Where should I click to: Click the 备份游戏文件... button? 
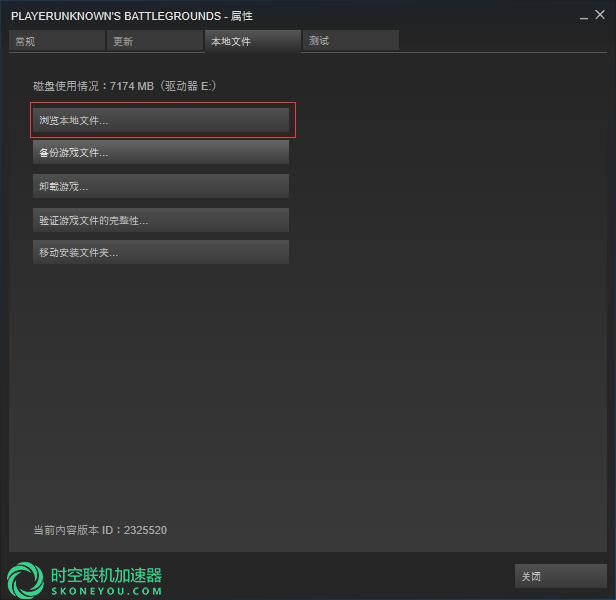click(161, 152)
